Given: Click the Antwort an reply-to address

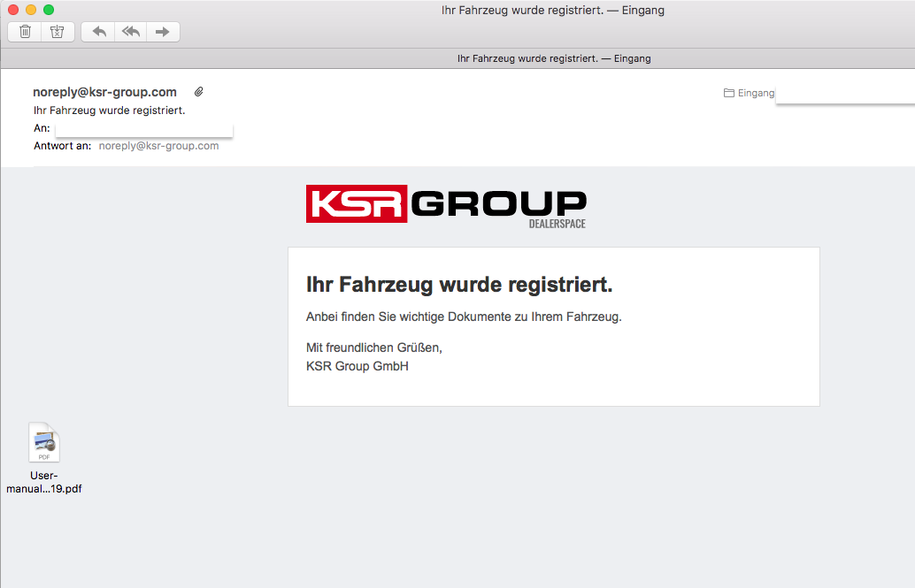Looking at the screenshot, I should tap(158, 146).
